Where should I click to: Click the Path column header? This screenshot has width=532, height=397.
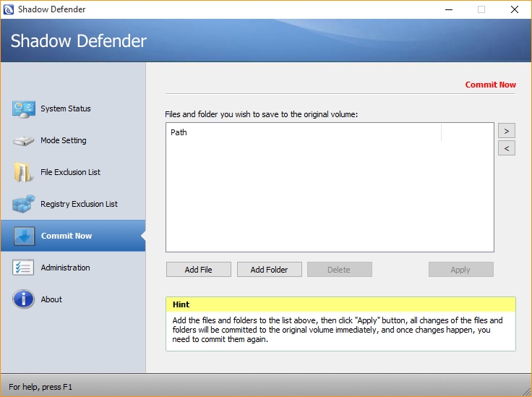point(304,132)
